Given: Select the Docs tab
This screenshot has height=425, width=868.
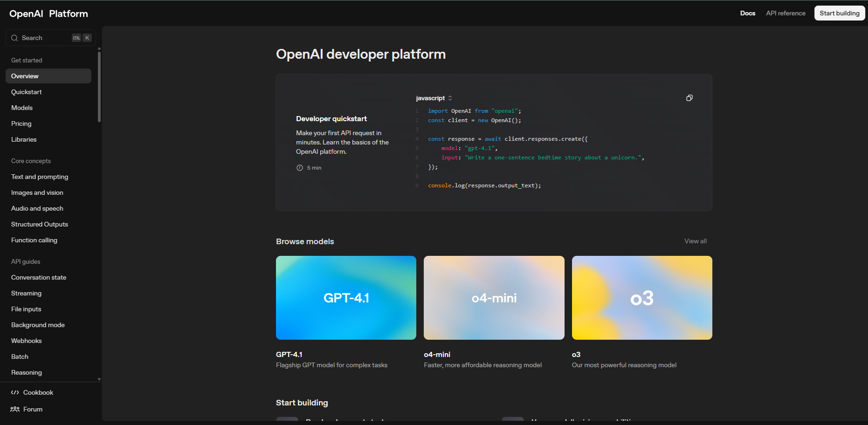Looking at the screenshot, I should pos(748,13).
